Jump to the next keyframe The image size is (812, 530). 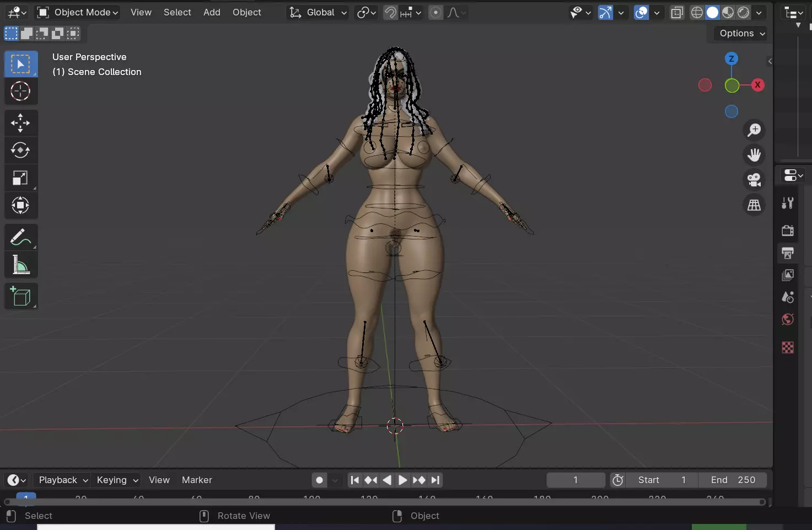point(419,480)
